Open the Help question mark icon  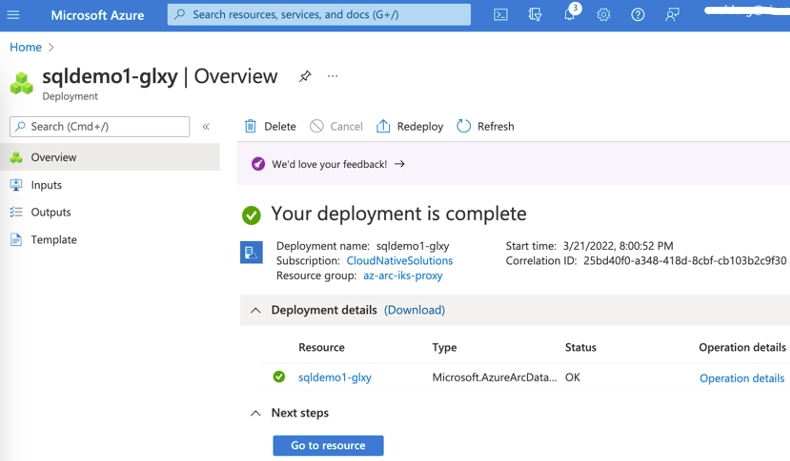638,15
